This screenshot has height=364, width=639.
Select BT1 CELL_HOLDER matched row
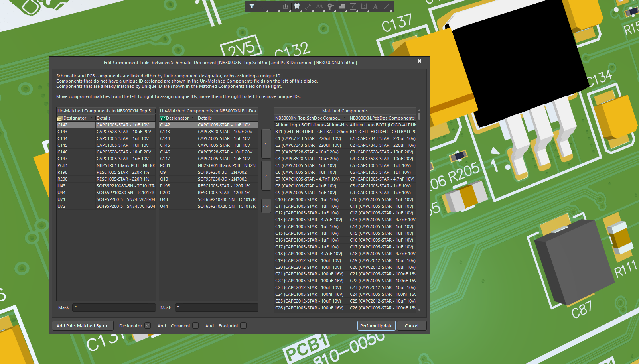pos(345,132)
